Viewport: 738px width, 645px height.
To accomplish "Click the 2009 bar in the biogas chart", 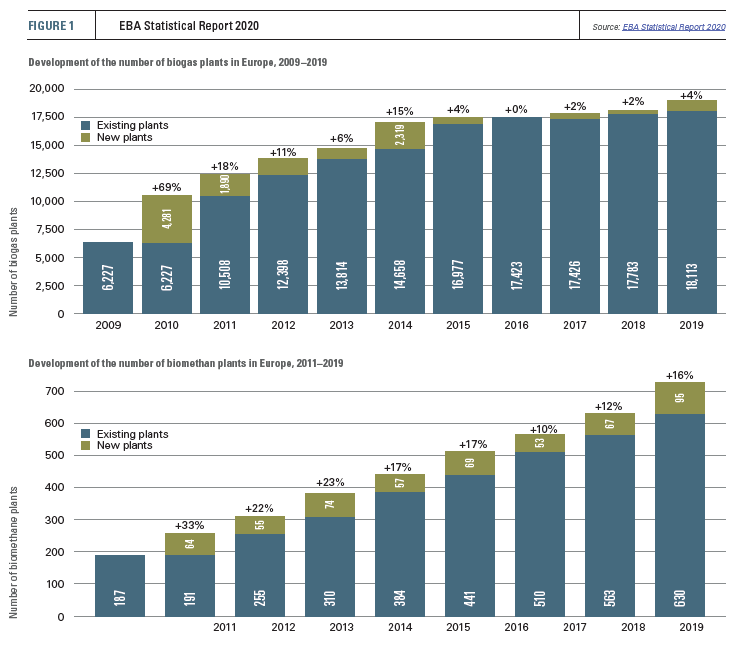I will (108, 278).
